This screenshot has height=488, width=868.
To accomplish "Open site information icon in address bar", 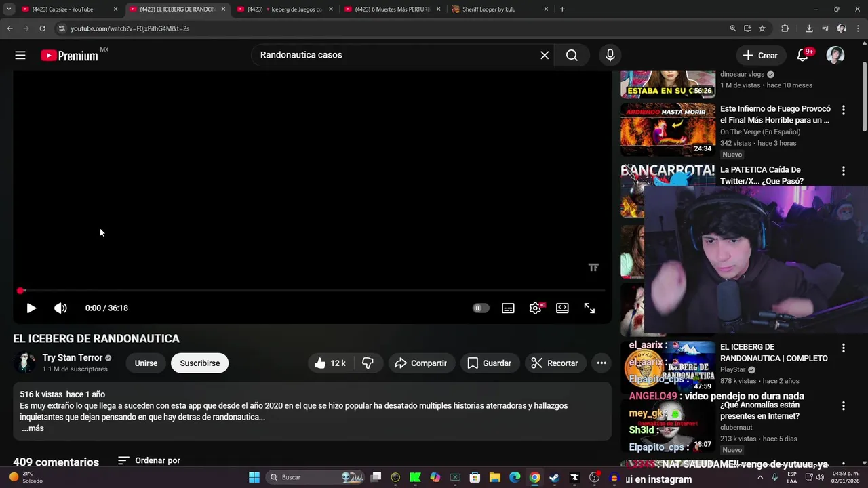I will tap(62, 28).
